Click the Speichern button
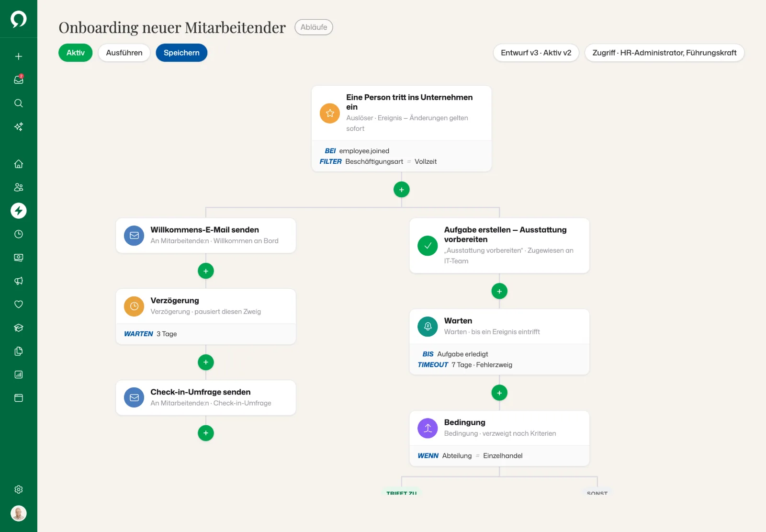The image size is (766, 532). (x=181, y=53)
